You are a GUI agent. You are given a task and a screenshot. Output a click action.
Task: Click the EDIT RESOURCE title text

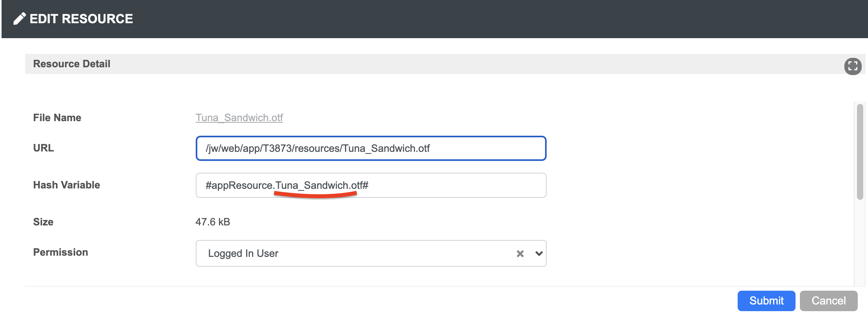[81, 18]
